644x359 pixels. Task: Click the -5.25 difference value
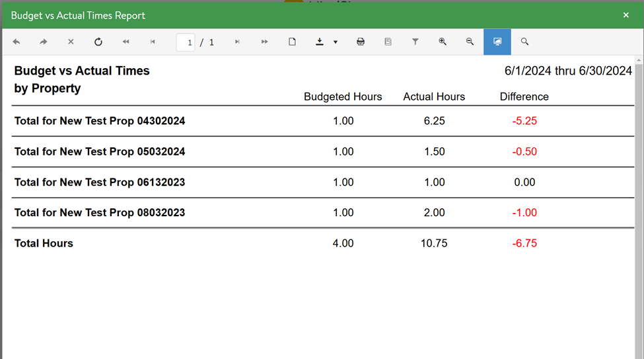(x=524, y=121)
